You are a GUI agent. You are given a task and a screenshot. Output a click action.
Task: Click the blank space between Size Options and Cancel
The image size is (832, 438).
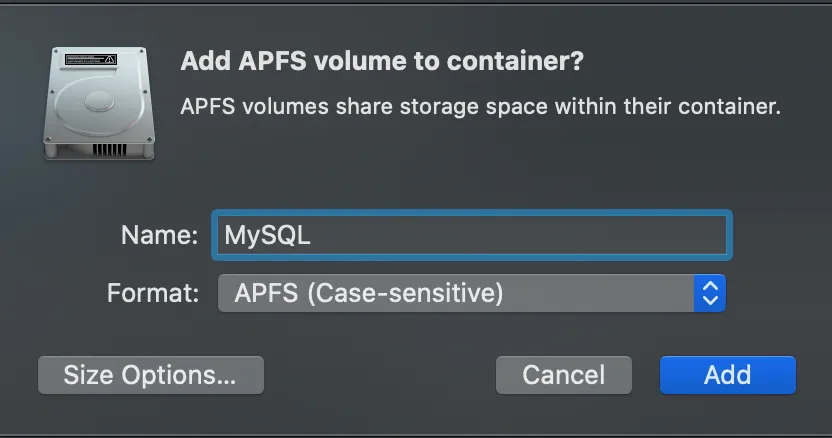point(380,375)
